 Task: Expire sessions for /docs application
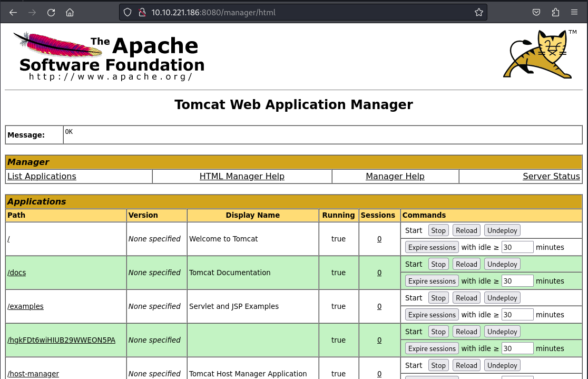coord(432,281)
